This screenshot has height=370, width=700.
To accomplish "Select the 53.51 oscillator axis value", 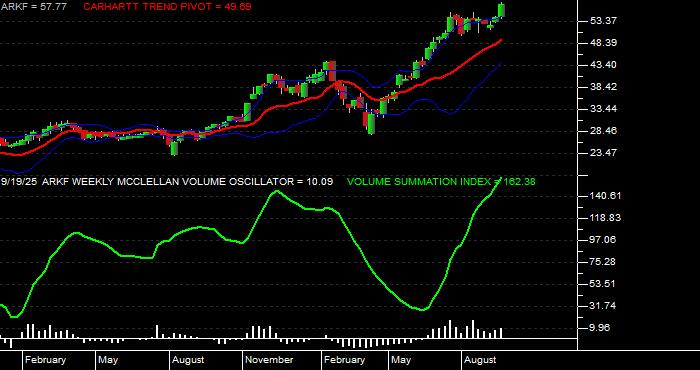I will coord(603,284).
